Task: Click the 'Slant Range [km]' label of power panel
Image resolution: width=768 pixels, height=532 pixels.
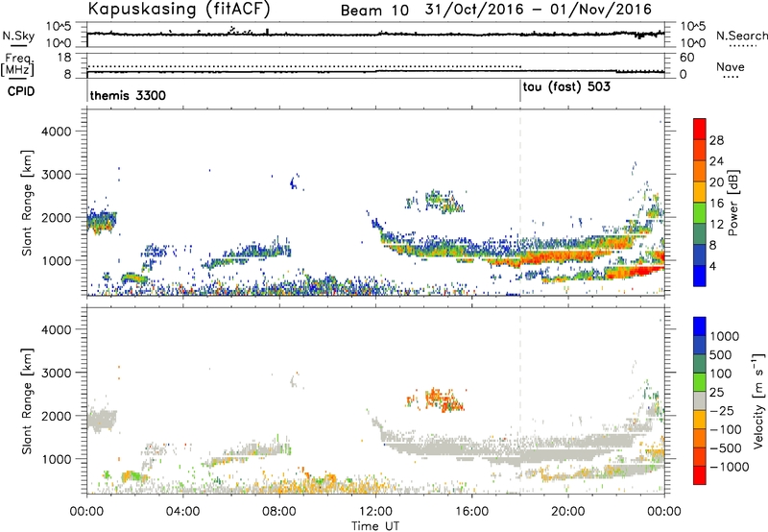Action: [27, 203]
